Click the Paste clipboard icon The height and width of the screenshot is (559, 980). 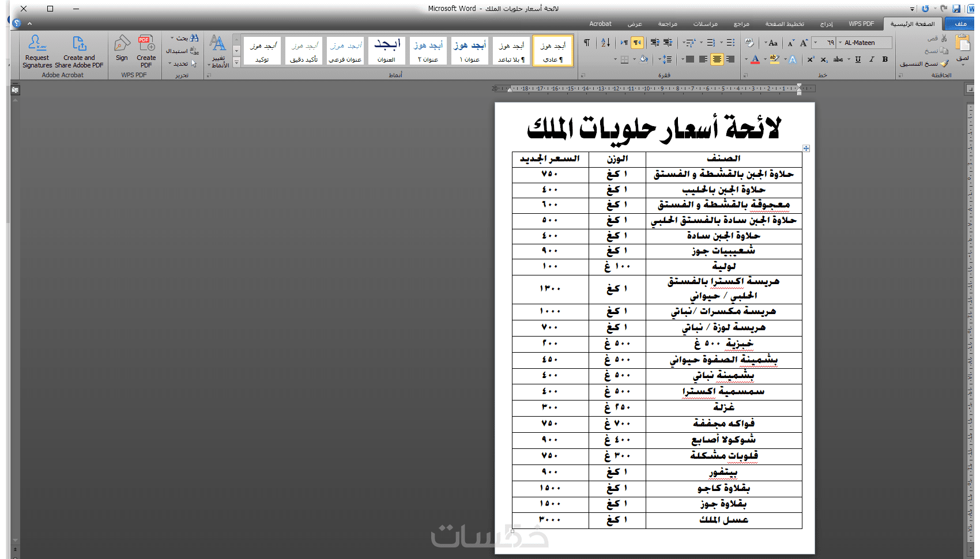(962, 43)
